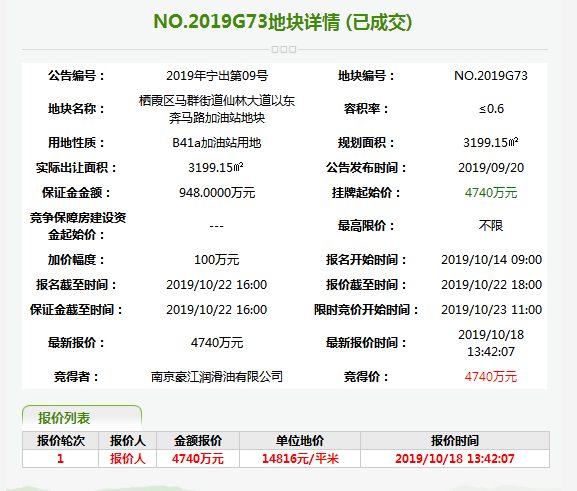Viewport: 577px width, 491px height.
Task: Click the 报价时间 column header
Action: point(455,441)
